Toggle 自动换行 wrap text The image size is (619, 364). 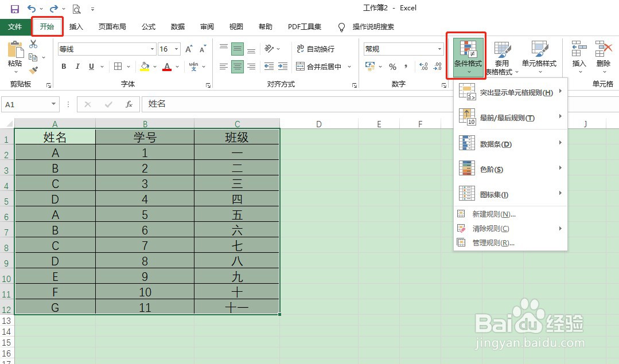[316, 49]
